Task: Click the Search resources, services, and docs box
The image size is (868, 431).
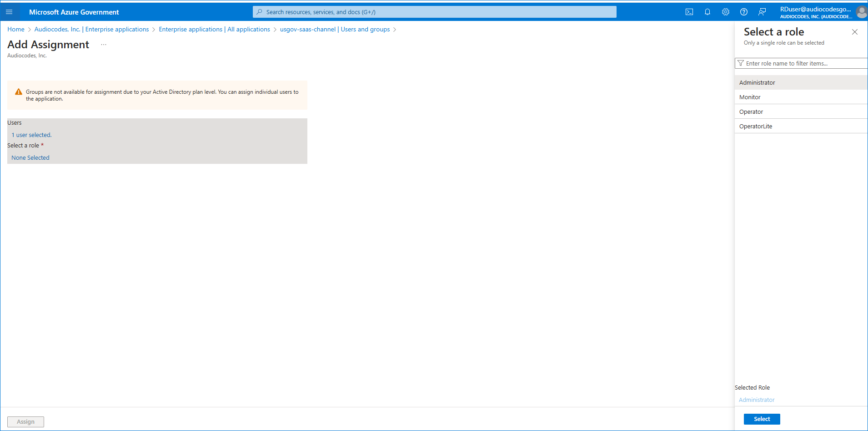Action: [434, 12]
